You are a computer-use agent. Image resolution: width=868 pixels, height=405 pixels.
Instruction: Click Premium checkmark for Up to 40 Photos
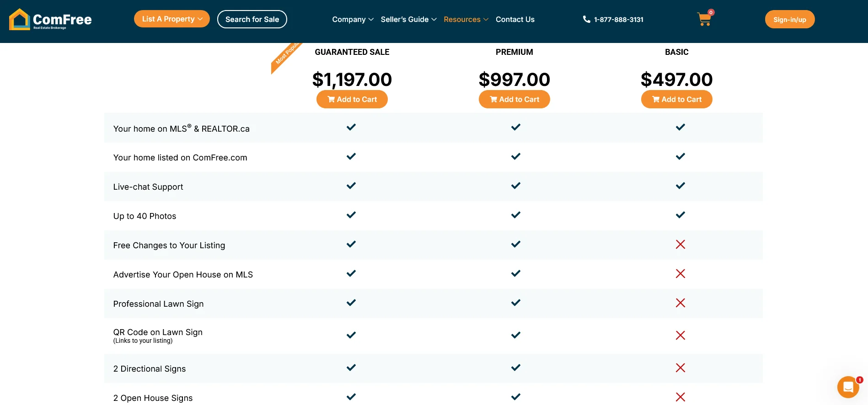[515, 215]
